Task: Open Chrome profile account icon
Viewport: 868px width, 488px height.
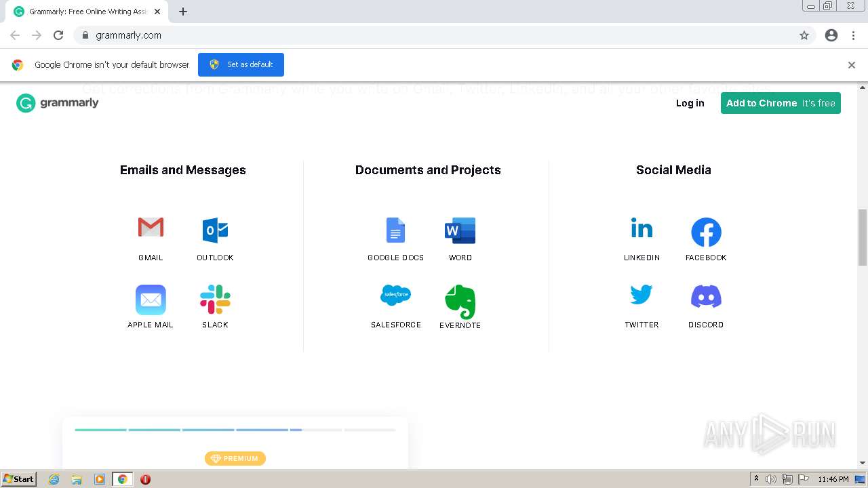Action: [x=831, y=35]
